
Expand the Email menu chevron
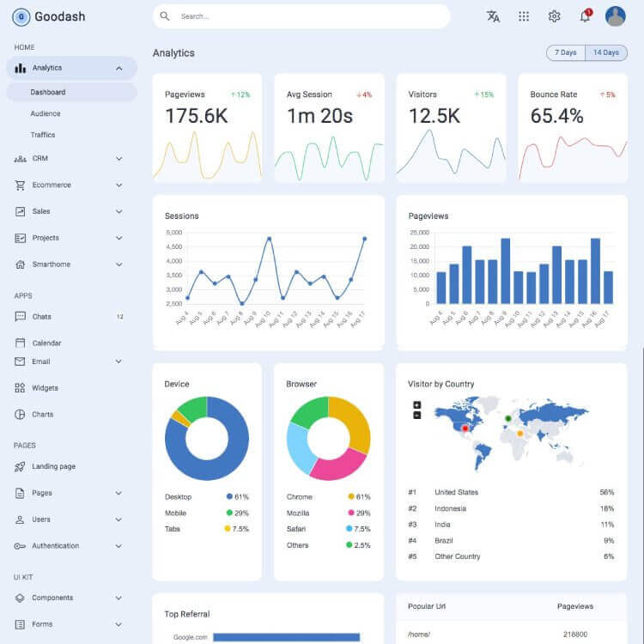pyautogui.click(x=118, y=361)
